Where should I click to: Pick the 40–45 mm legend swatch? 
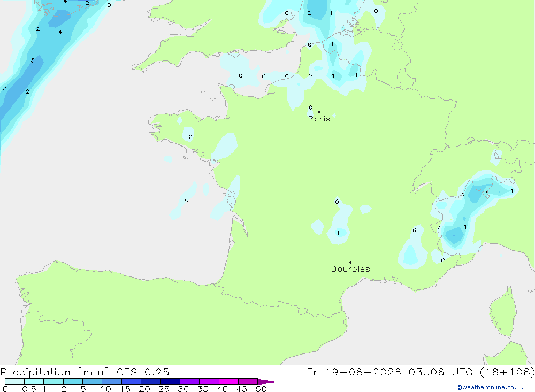coord(228,381)
